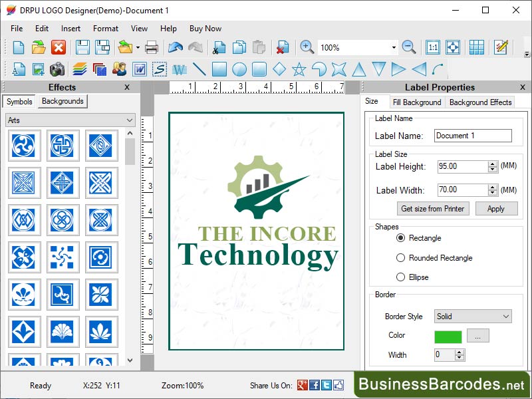Screen dimensions: 532x399
Task: Open the Arts symbols category dropdown
Action: 70,120
